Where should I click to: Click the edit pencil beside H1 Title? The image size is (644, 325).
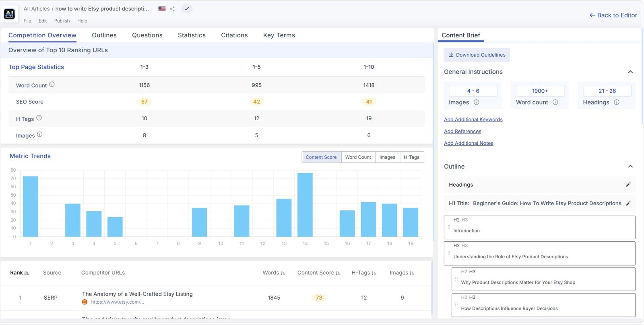(628, 203)
